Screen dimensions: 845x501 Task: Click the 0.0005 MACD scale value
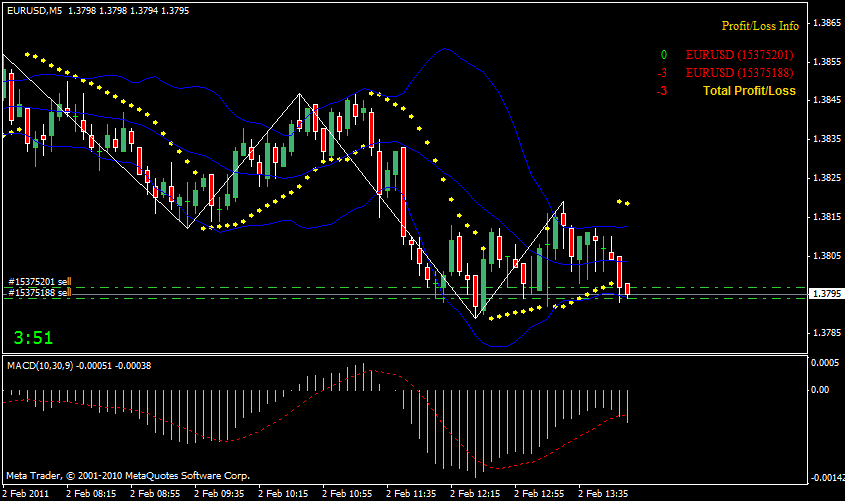click(x=825, y=363)
